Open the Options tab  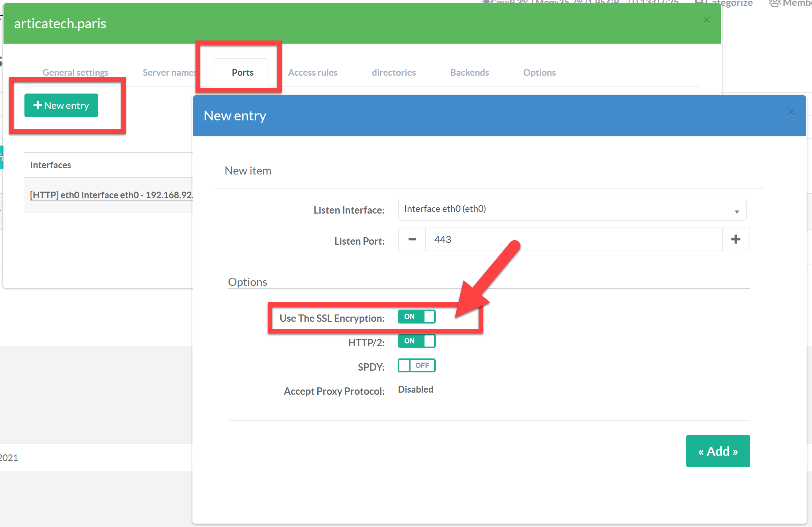coord(539,73)
